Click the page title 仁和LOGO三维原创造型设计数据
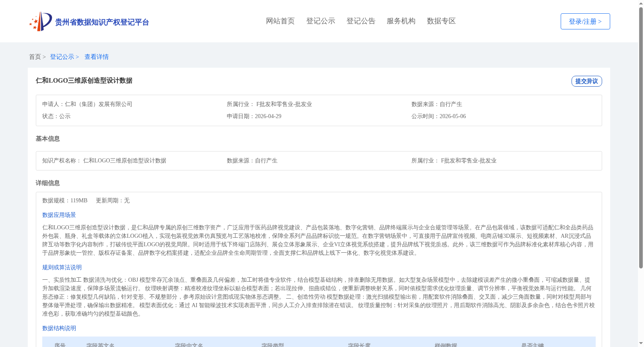This screenshot has height=347, width=644. [x=84, y=81]
